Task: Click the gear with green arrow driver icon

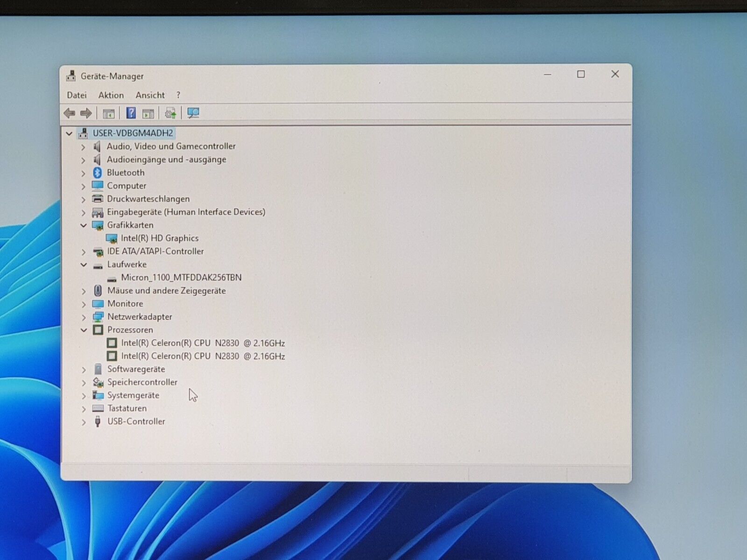Action: coord(170,113)
